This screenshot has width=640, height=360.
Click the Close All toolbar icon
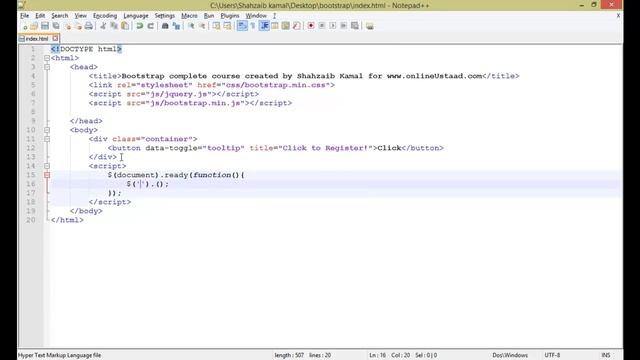pos(78,26)
